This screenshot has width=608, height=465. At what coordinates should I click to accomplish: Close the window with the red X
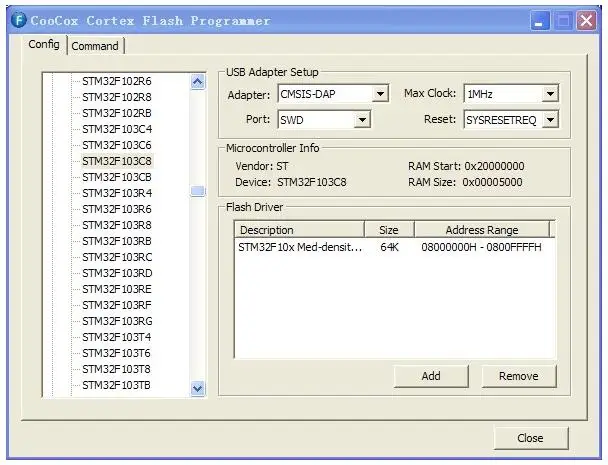[586, 21]
